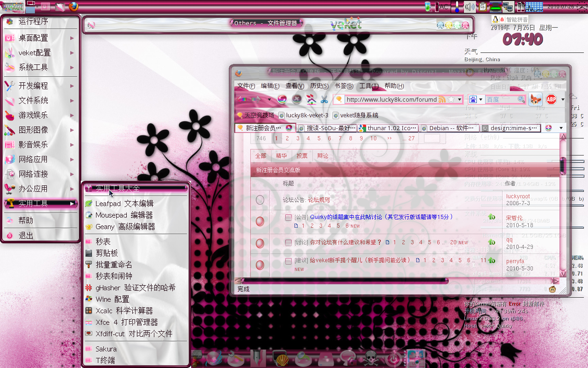588x368 pixels.
Task: Click the RSS feed icon in address bar
Action: pos(442,99)
